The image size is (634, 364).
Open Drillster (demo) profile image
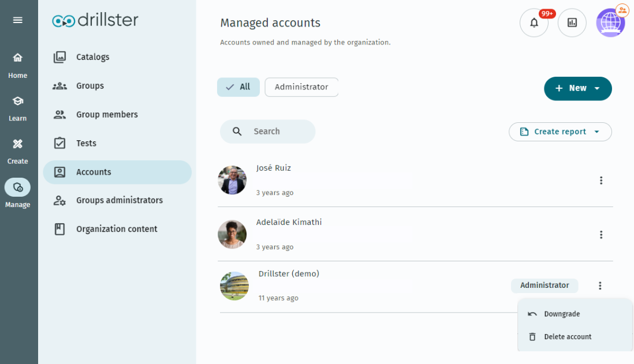[234, 286]
